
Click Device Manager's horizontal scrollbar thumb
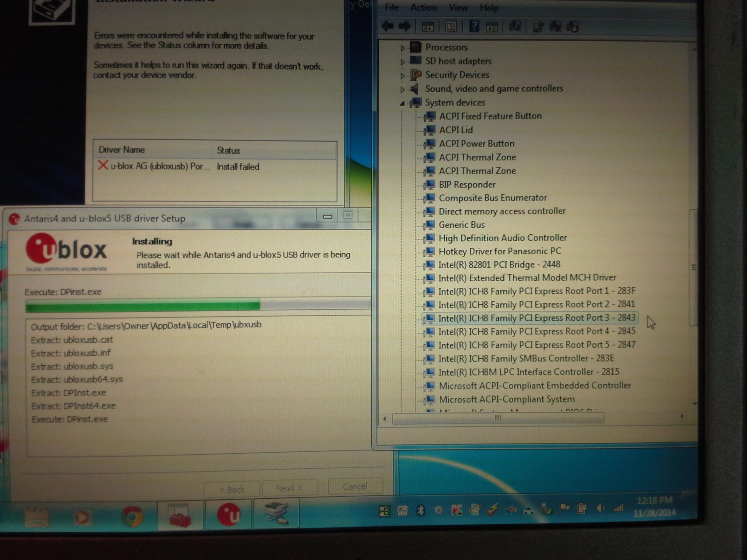tap(498, 418)
